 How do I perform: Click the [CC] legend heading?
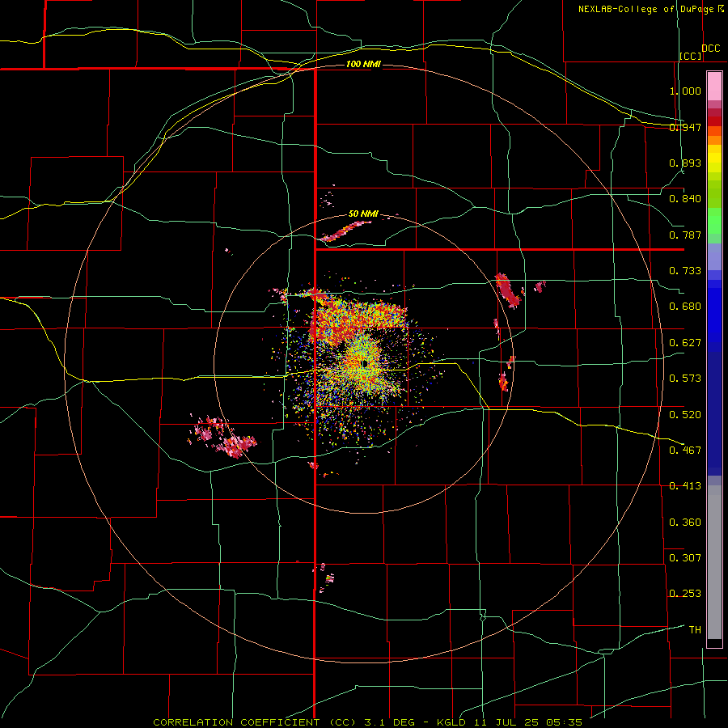point(691,56)
